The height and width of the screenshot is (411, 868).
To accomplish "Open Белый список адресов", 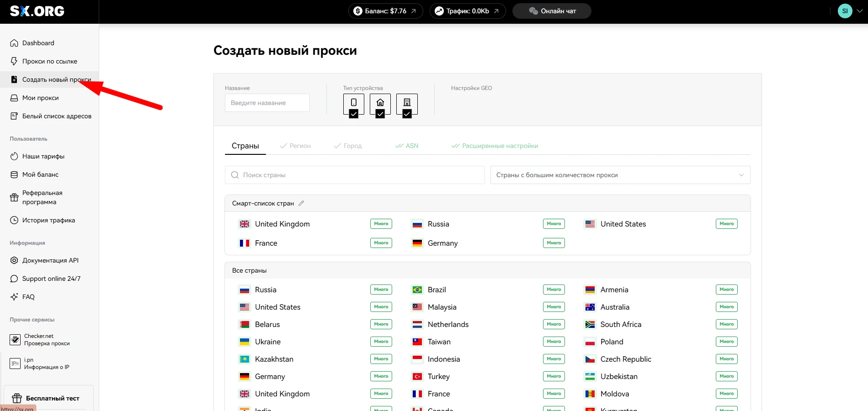I will click(x=50, y=116).
